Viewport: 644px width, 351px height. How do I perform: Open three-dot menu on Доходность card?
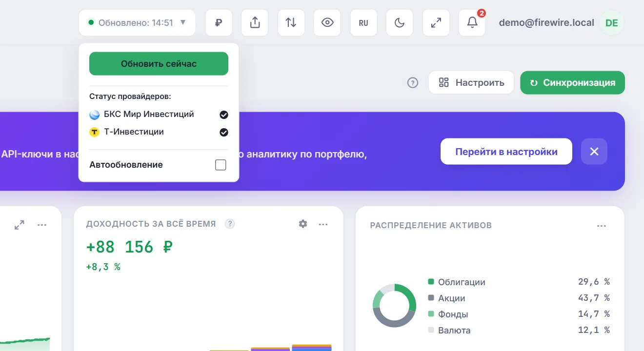point(323,224)
